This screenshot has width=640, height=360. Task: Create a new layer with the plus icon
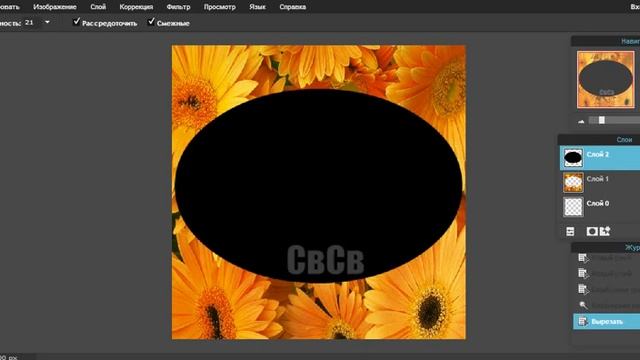pyautogui.click(x=604, y=231)
